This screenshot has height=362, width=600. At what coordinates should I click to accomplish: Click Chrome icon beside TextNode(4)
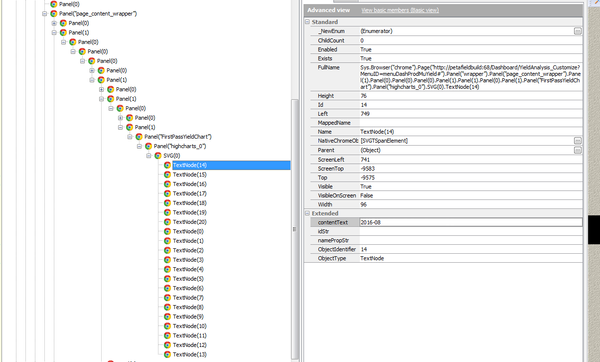pyautogui.click(x=167, y=269)
